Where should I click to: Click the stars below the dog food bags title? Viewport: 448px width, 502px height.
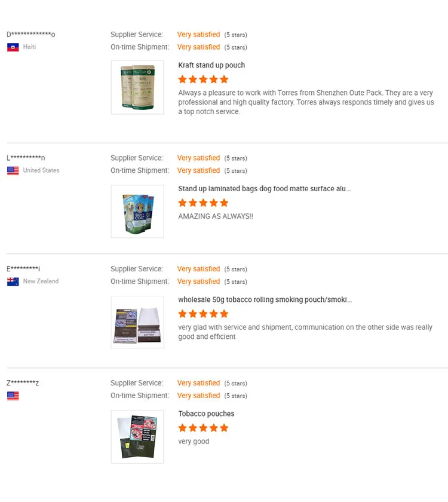(203, 203)
